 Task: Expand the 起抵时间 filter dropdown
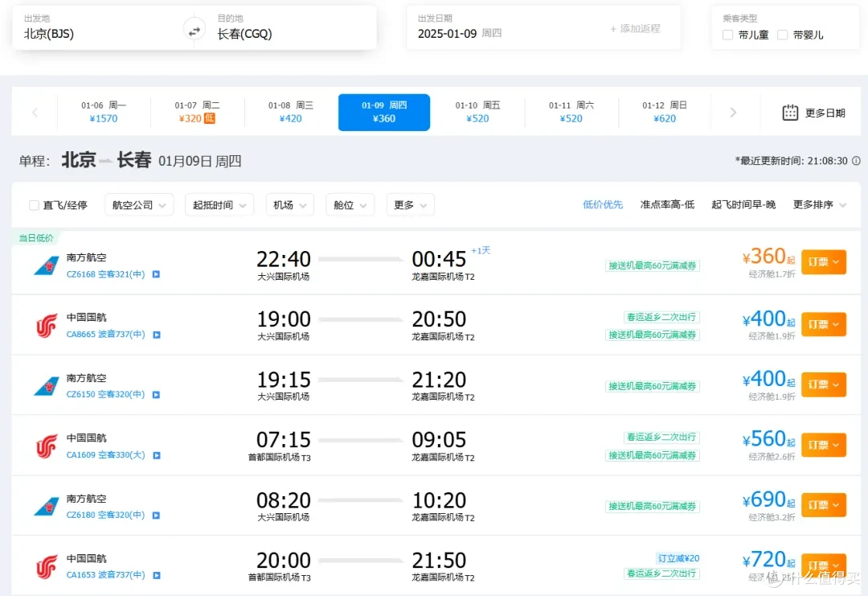tap(219, 205)
